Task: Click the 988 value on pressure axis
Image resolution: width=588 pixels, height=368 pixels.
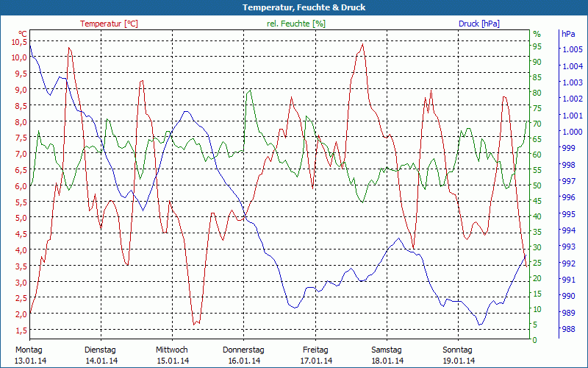Action: (569, 329)
